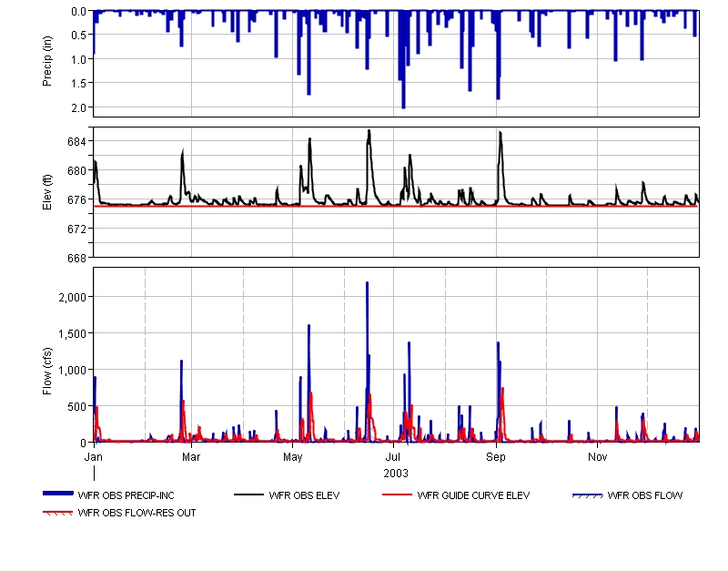Click the Elev (ft) axis title
This screenshot has height=571, width=728.
(x=47, y=192)
